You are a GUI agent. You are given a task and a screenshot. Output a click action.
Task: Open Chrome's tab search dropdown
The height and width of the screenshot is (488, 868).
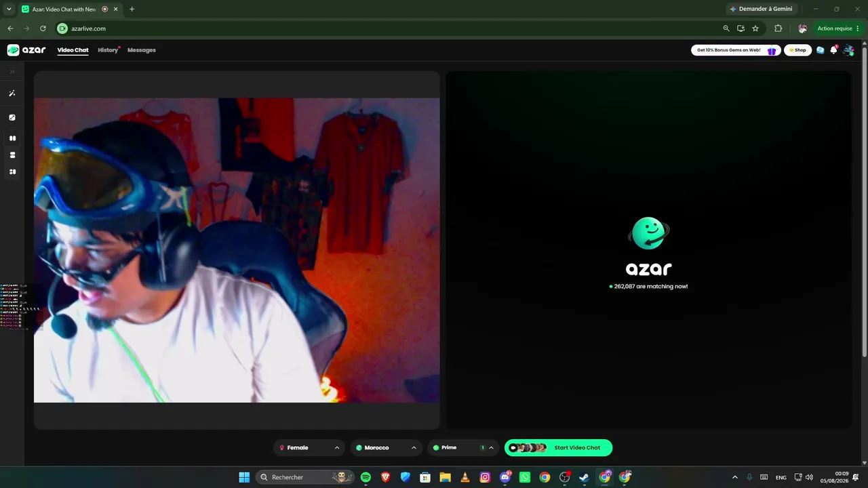click(9, 9)
